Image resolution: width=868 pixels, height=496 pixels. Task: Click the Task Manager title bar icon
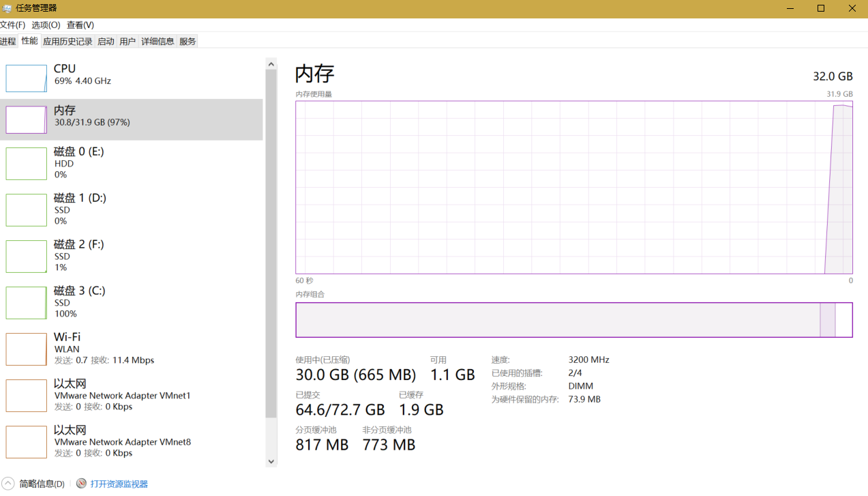[7, 8]
